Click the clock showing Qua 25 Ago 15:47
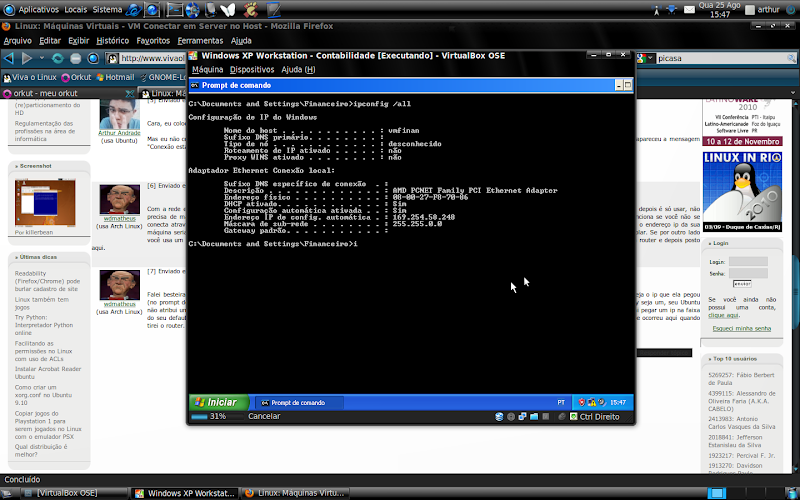This screenshot has height=500, width=800. point(719,10)
